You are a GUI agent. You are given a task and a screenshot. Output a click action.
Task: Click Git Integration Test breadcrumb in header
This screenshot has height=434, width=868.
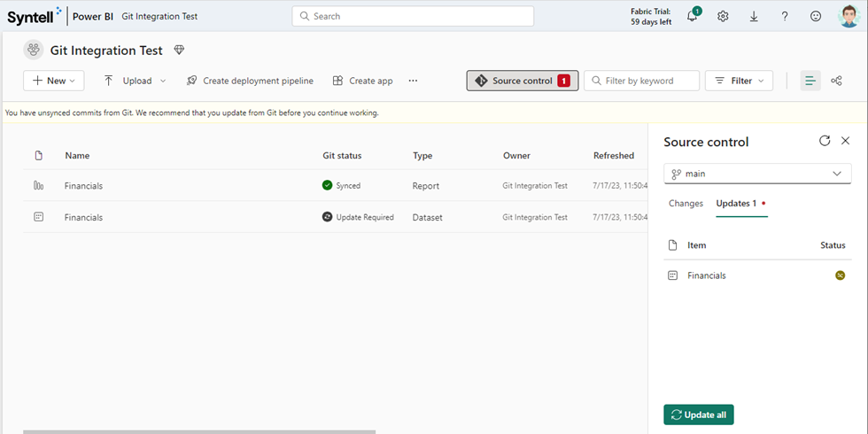(x=159, y=17)
